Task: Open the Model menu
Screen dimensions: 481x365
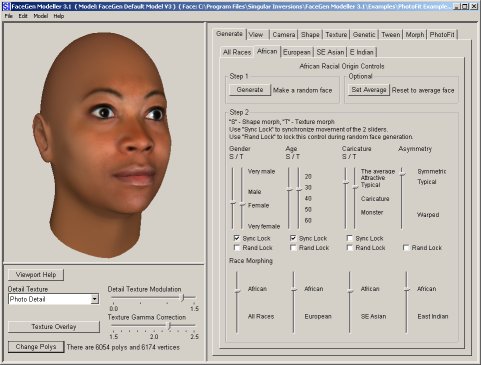Action: pos(41,16)
